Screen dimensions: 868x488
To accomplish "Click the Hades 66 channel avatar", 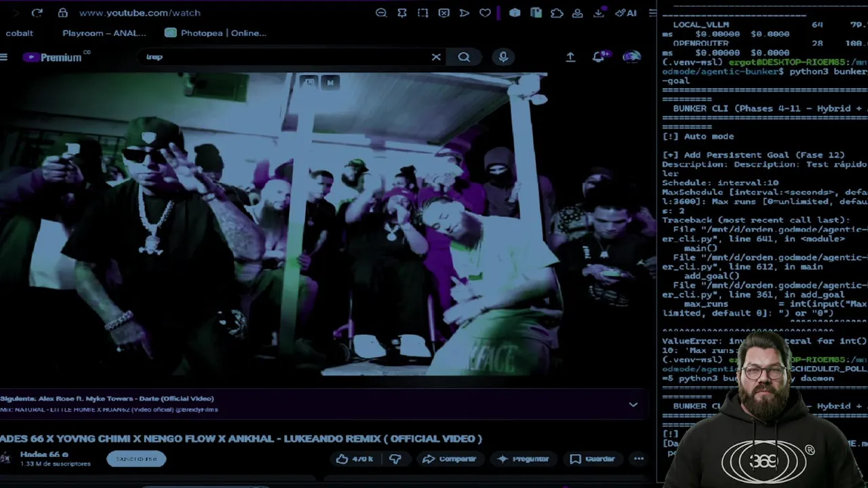I will click(x=5, y=459).
